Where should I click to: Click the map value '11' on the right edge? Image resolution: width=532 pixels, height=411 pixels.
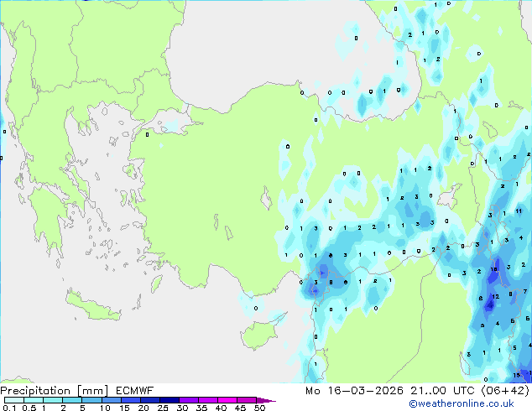(x=519, y=211)
